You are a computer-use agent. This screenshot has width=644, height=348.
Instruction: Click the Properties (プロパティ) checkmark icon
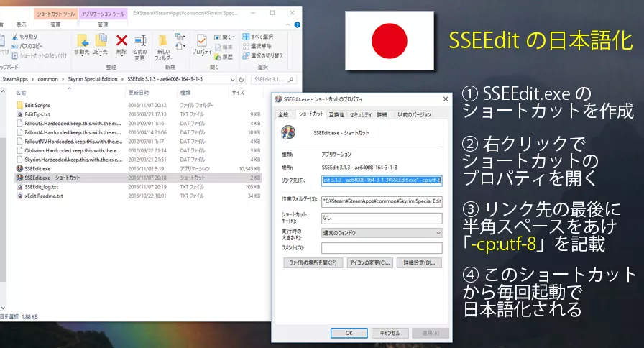click(x=201, y=40)
